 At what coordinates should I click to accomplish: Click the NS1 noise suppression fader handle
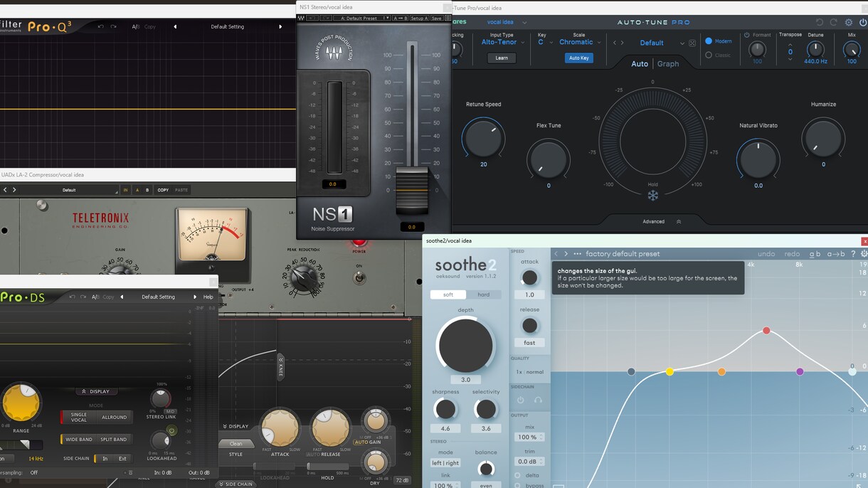coord(412,190)
